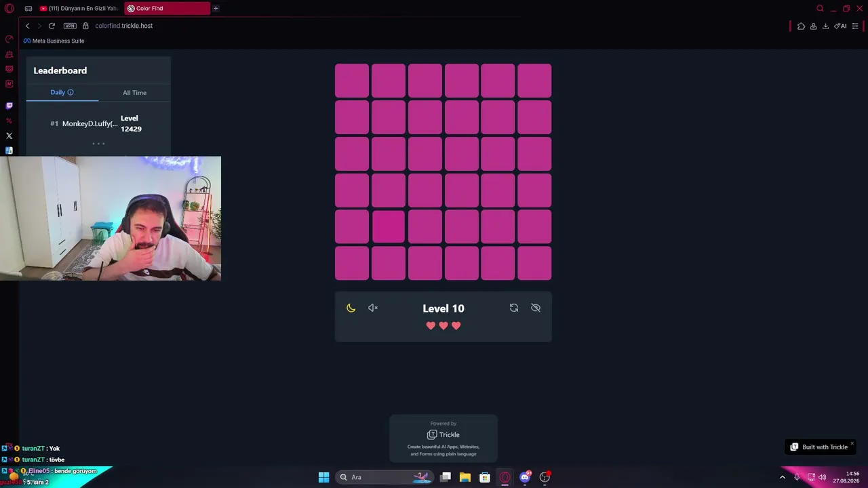The height and width of the screenshot is (488, 868).
Task: Unmute game sound with the speaker icon
Action: coord(373,308)
